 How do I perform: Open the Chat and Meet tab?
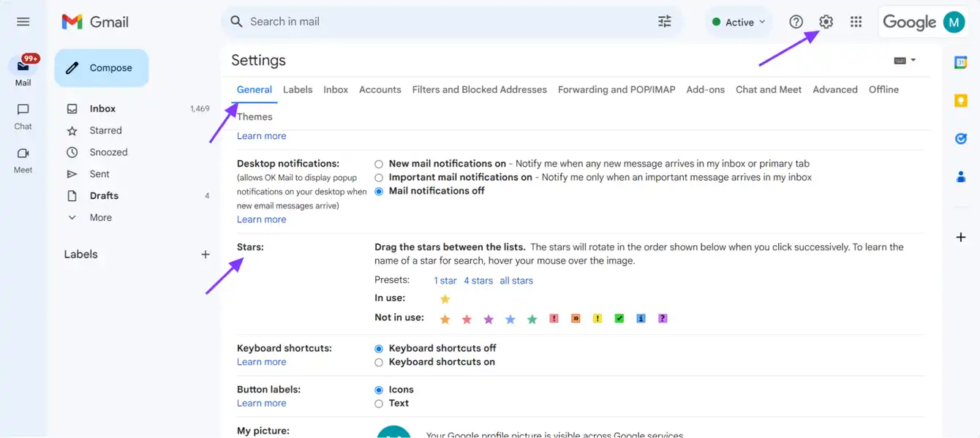tap(769, 89)
